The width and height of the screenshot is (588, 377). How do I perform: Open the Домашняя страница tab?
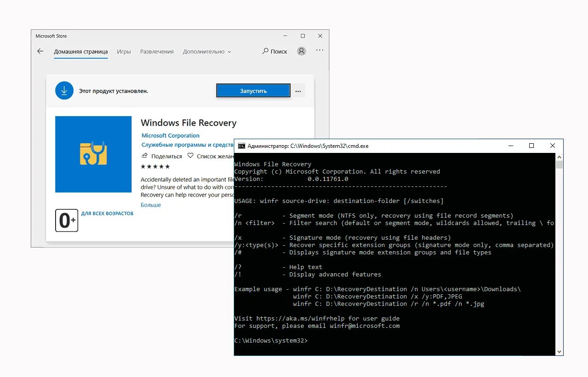pyautogui.click(x=81, y=52)
